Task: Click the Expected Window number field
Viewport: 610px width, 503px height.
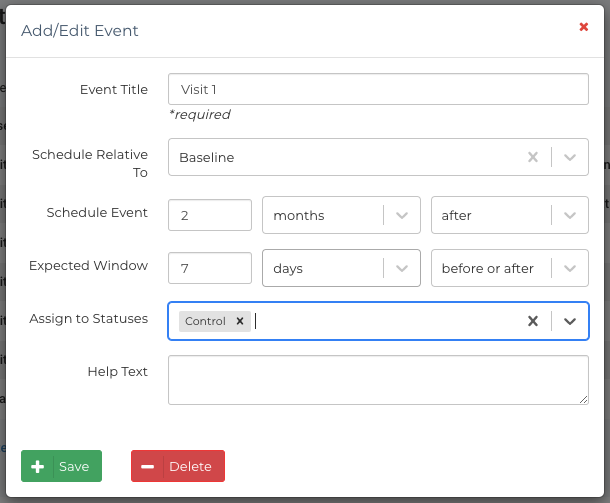Action: coord(210,268)
